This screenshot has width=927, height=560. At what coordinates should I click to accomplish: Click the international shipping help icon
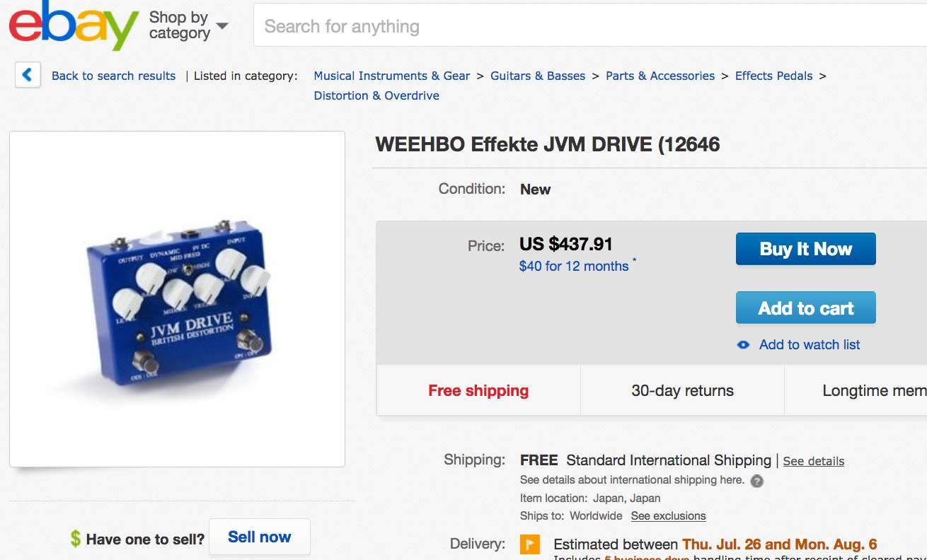(x=756, y=481)
